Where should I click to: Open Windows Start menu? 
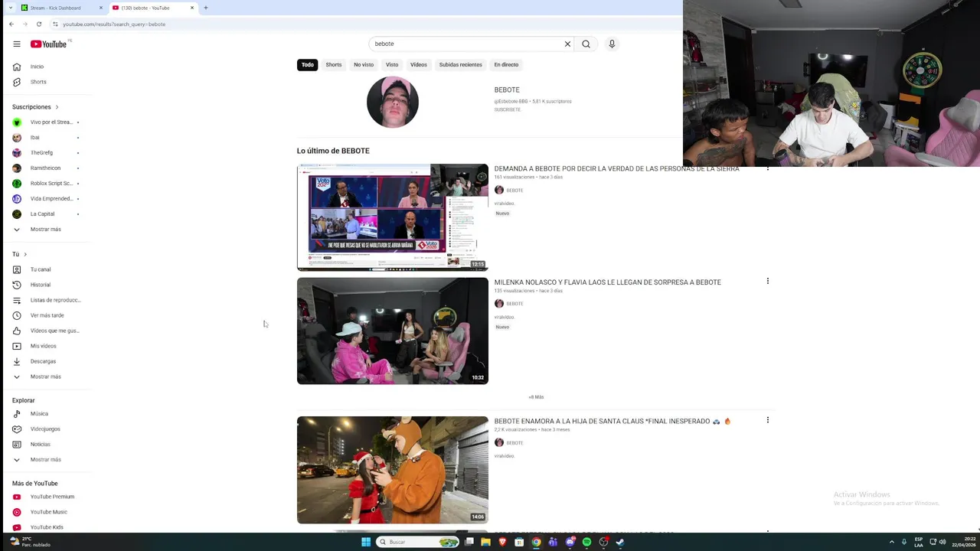[x=366, y=542]
